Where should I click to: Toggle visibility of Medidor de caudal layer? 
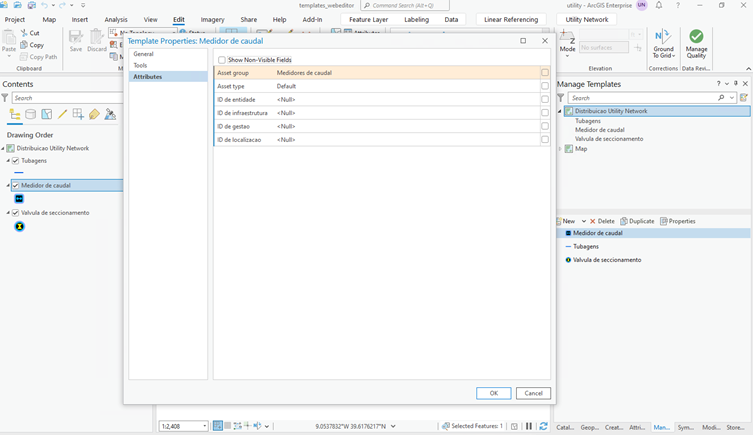15,185
